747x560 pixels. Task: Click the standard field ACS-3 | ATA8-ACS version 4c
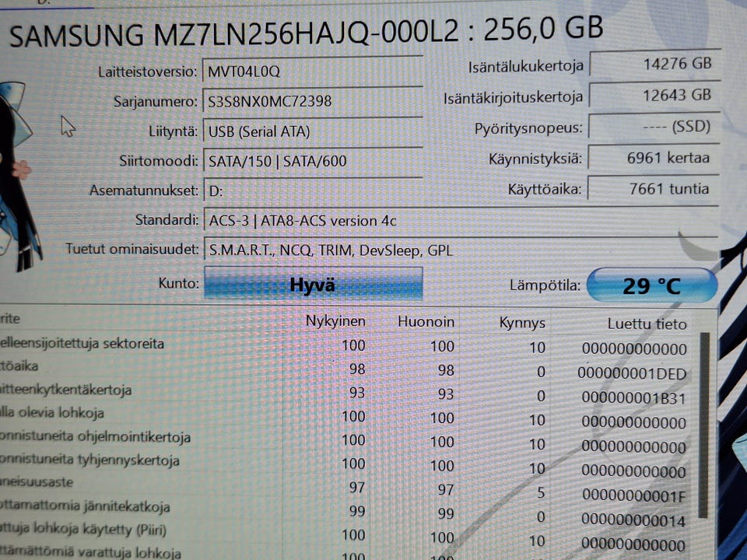[x=461, y=220]
